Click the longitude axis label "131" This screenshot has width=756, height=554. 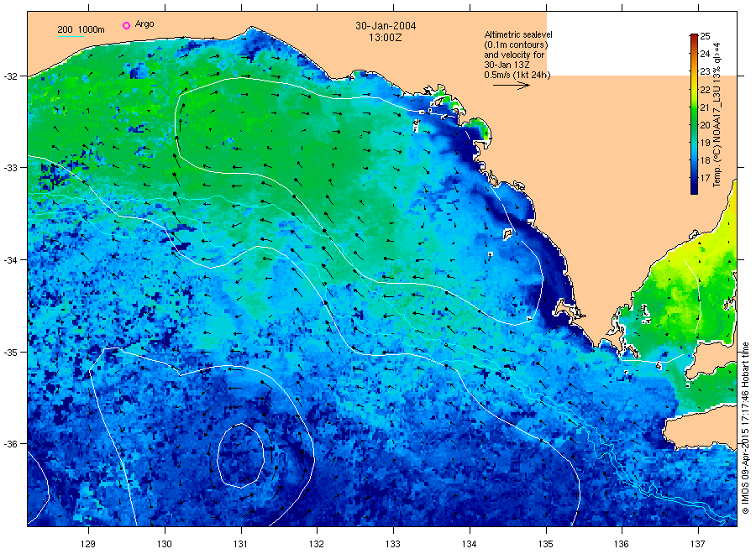coord(240,544)
